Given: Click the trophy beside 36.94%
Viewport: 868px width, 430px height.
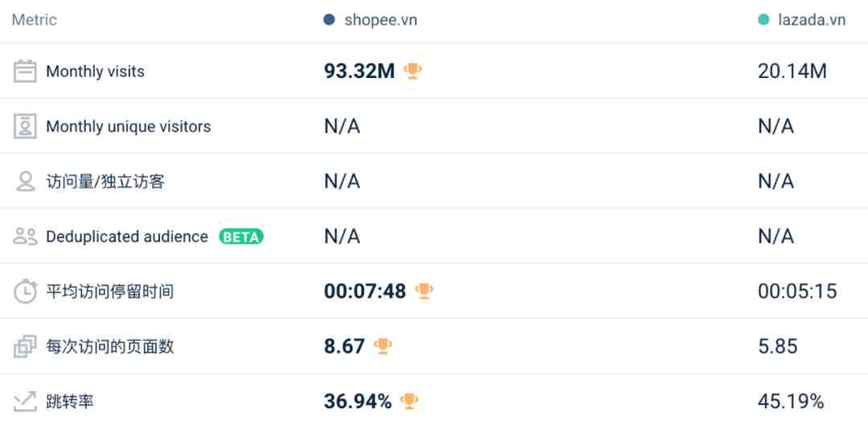Looking at the screenshot, I should coord(409,401).
